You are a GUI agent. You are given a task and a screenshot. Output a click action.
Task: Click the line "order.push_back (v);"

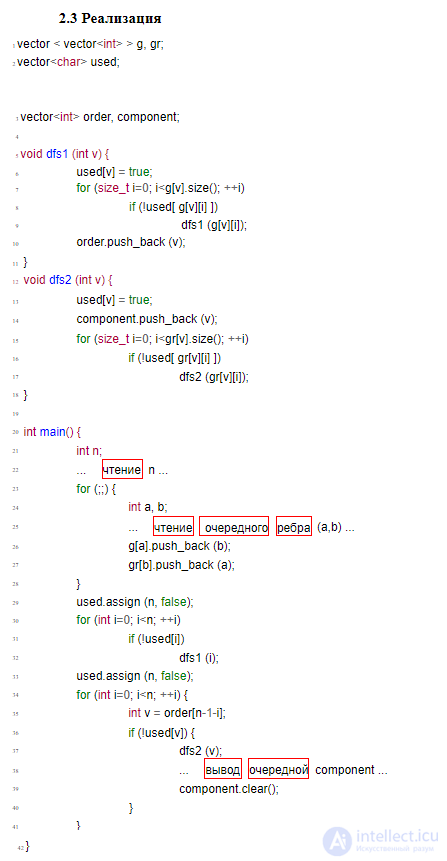pos(131,242)
